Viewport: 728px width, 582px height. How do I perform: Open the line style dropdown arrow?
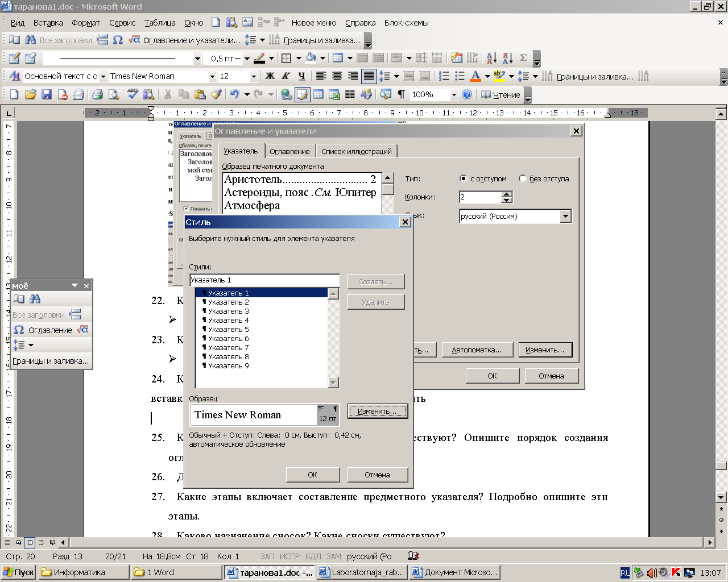(x=197, y=58)
